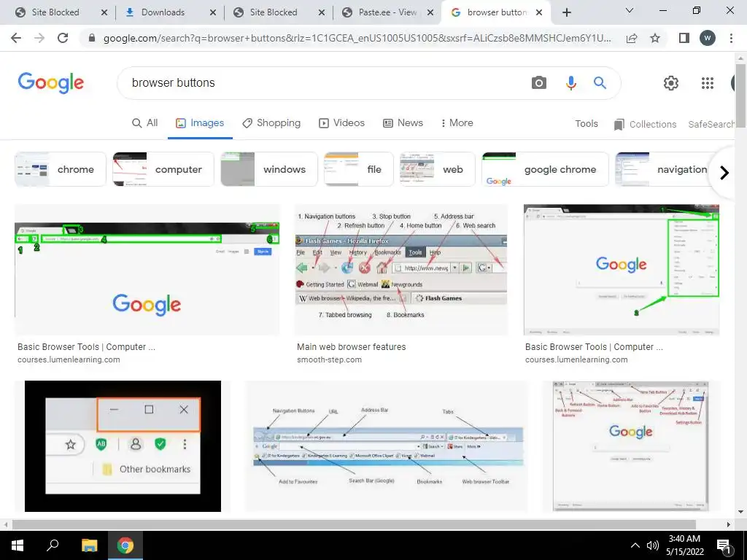Filter by the windows chip
The width and height of the screenshot is (747, 560).
(268, 169)
